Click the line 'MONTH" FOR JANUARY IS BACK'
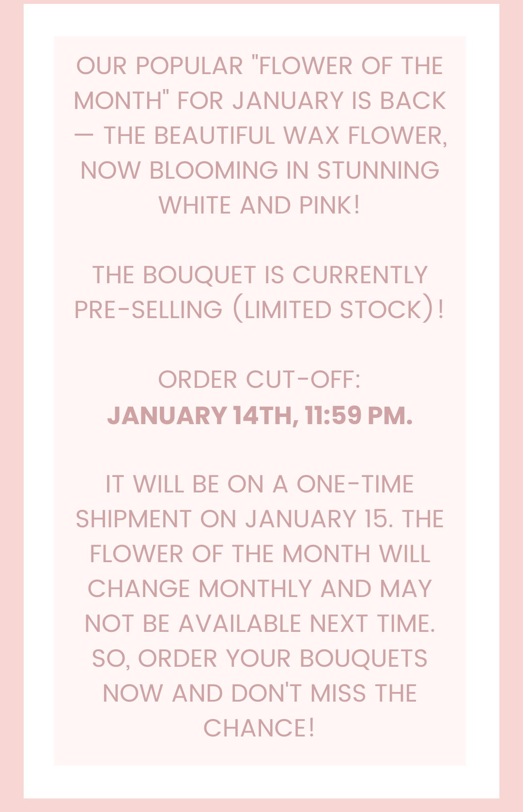The image size is (523, 812). coord(260,101)
